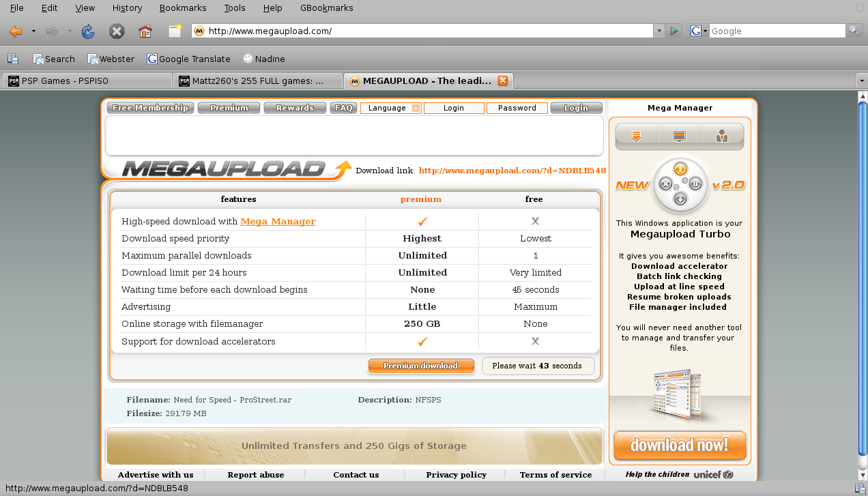Click the Contact us link
Screen dimensions: 868x496
(356, 474)
